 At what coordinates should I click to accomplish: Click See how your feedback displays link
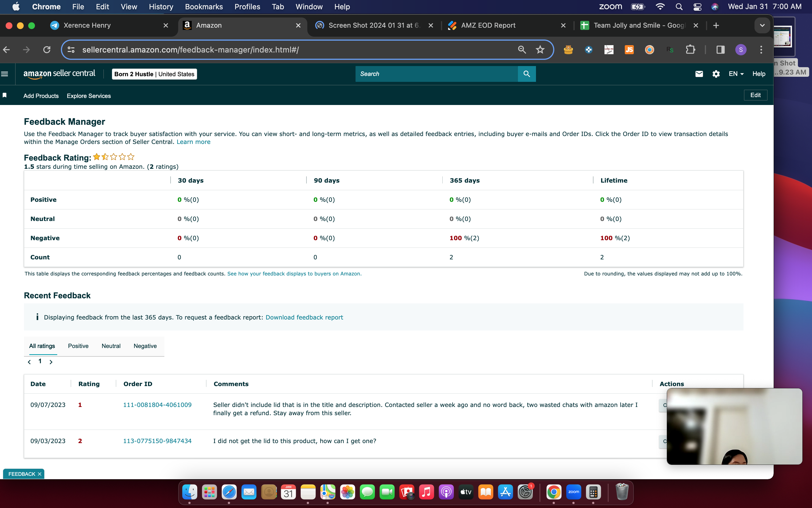(x=294, y=273)
